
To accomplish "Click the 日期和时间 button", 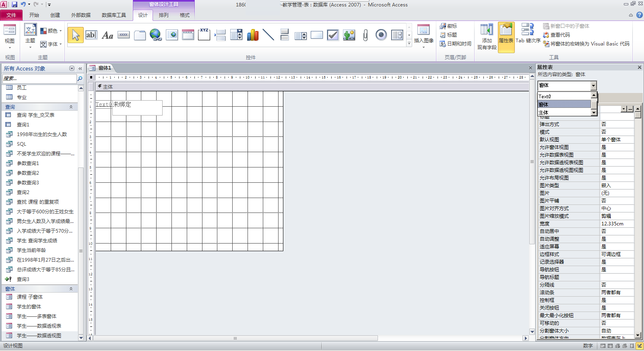I will point(455,44).
